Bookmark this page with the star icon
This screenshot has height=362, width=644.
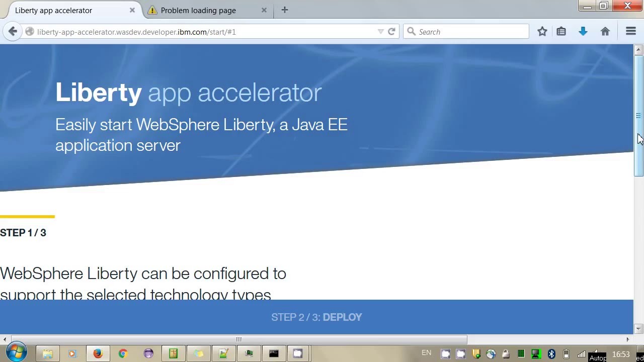[542, 32]
